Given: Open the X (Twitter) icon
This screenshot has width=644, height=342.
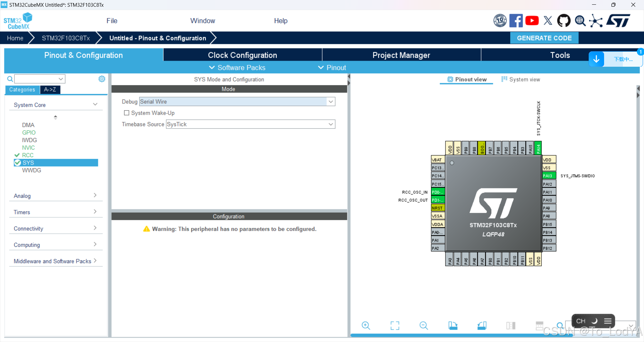Looking at the screenshot, I should [548, 21].
